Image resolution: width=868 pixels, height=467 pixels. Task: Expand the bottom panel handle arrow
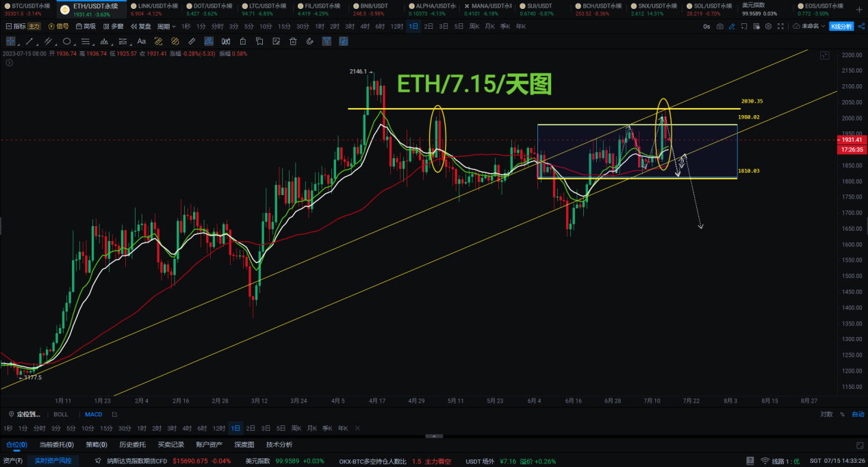pyautogui.click(x=434, y=436)
